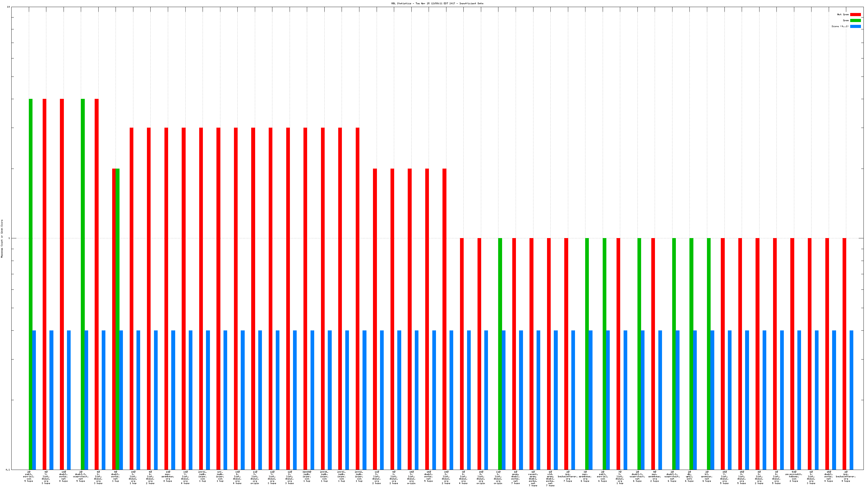The image size is (868, 488).
Task: Click the bl.spamcop.net 6 hops label
Action: [x=707, y=476]
